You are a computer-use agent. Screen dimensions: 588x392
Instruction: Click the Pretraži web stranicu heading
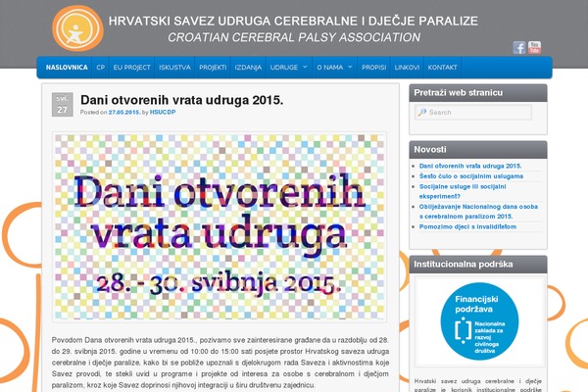click(459, 93)
